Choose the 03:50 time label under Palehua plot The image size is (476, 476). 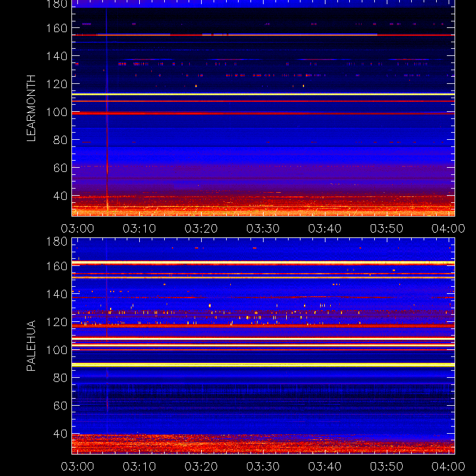tap(386, 466)
